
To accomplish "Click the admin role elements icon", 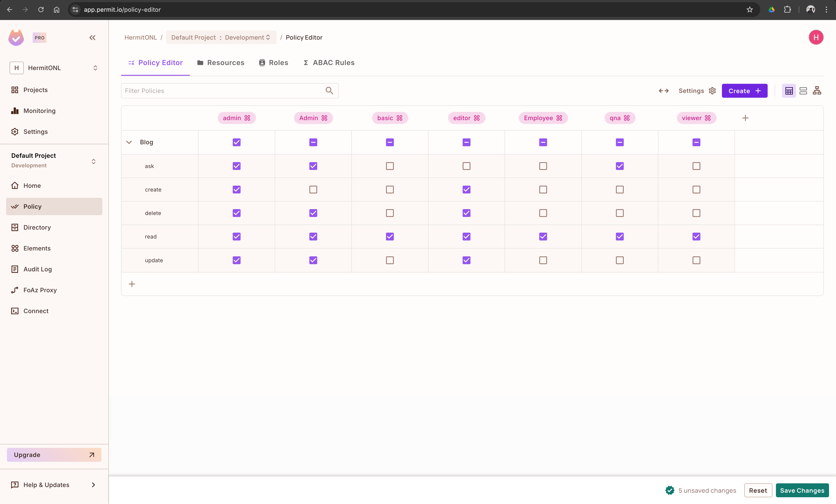I will [x=247, y=118].
